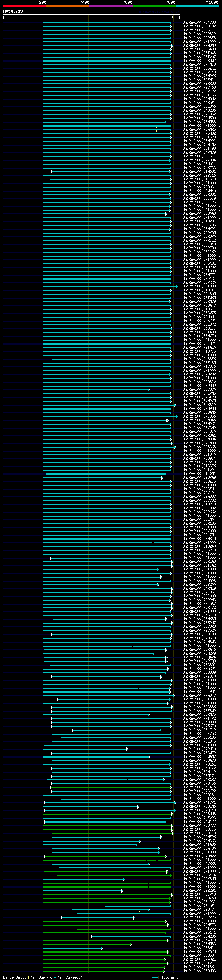
Task: Click the white query sequence bar
Action: pos(92,15)
